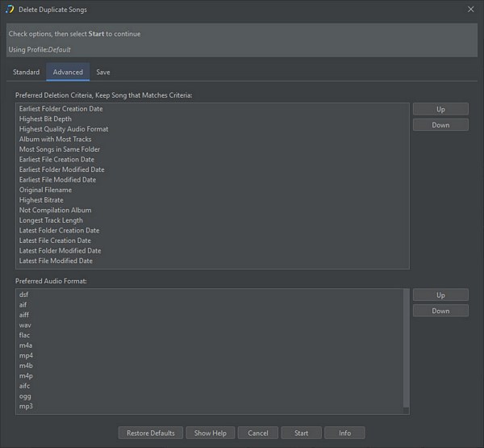This screenshot has height=448, width=484.
Task: Switch to the Standard tab
Action: pyautogui.click(x=26, y=72)
